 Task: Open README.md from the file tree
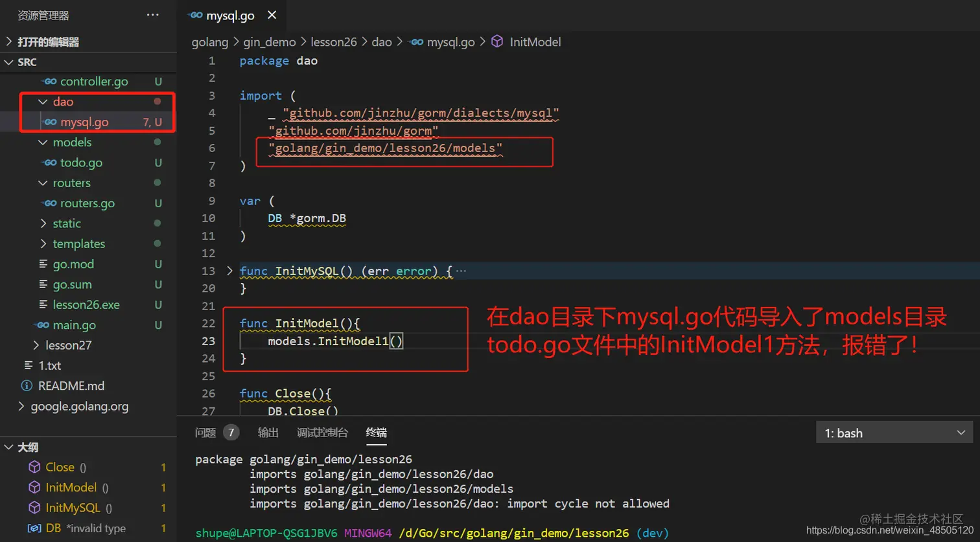71,386
